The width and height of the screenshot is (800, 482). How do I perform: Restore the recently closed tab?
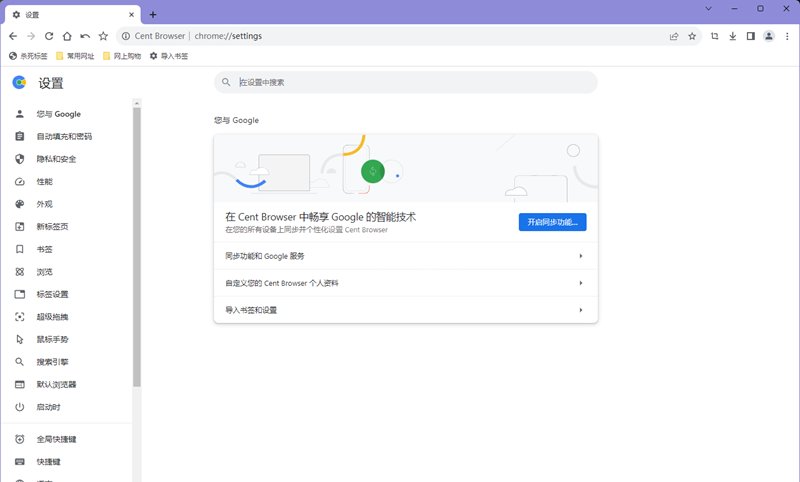pyautogui.click(x=85, y=36)
